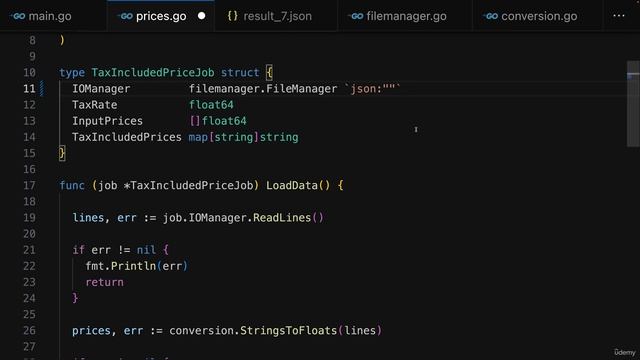Click the closing brace on line 15
The width and height of the screenshot is (640, 360).
pos(62,153)
